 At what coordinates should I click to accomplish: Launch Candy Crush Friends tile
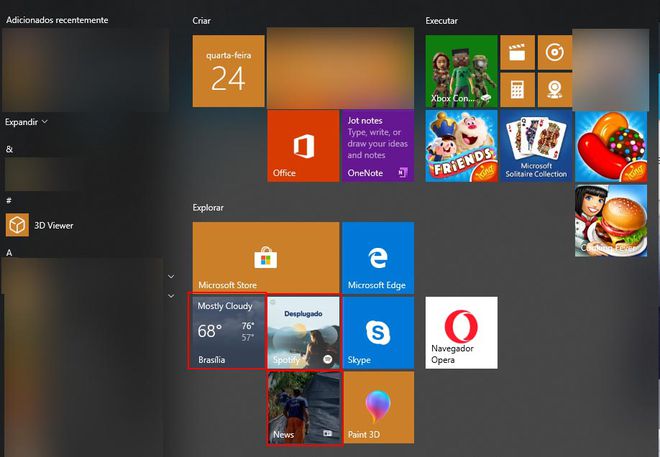pyautogui.click(x=461, y=146)
